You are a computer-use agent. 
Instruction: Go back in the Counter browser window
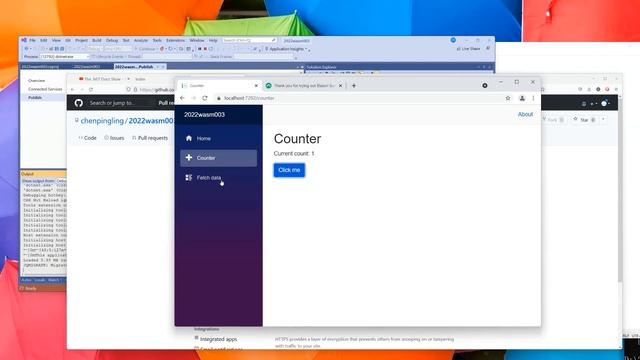182,98
